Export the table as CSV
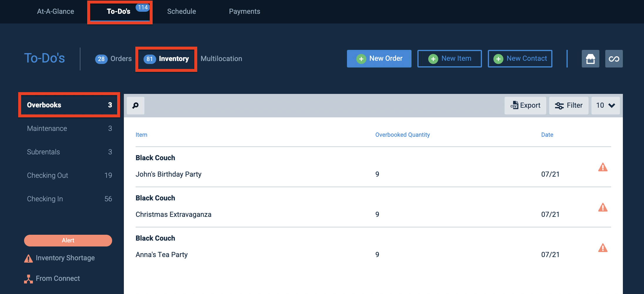 tap(525, 105)
